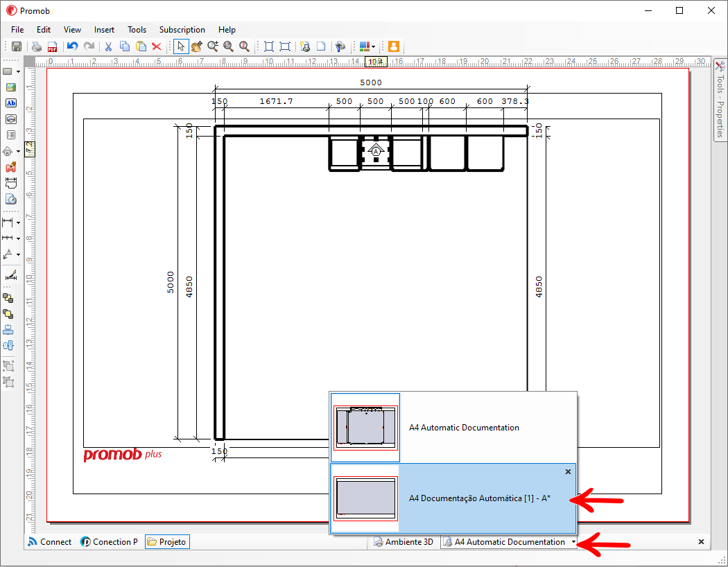728x567 pixels.
Task: Open the A4 Automatic Documentation tab dropdown arrow
Action: pyautogui.click(x=573, y=542)
